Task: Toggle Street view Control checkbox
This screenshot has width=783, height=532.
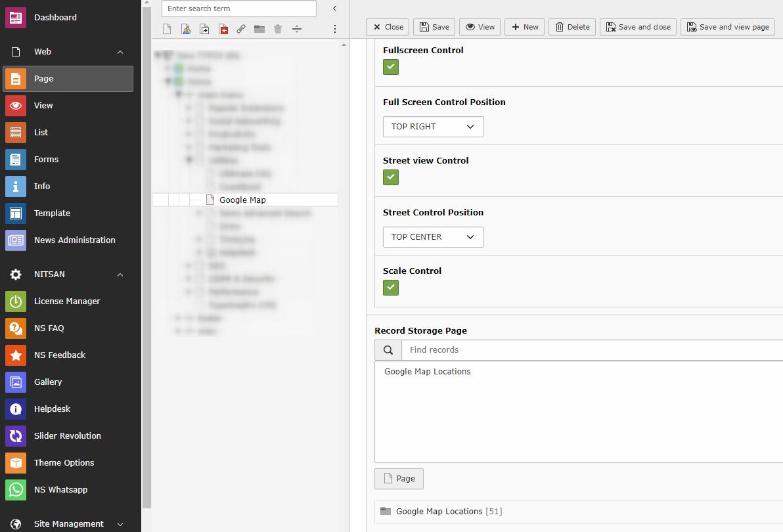Action: (x=390, y=177)
